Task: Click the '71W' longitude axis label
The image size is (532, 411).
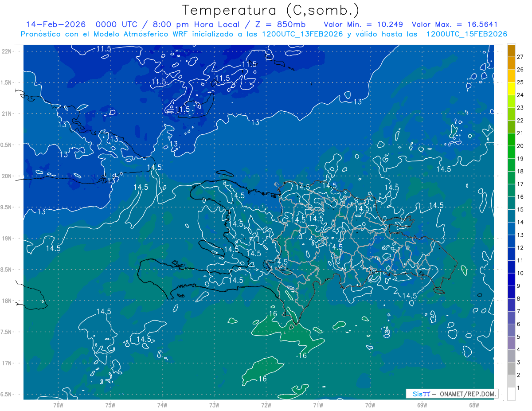Action: [x=318, y=405]
